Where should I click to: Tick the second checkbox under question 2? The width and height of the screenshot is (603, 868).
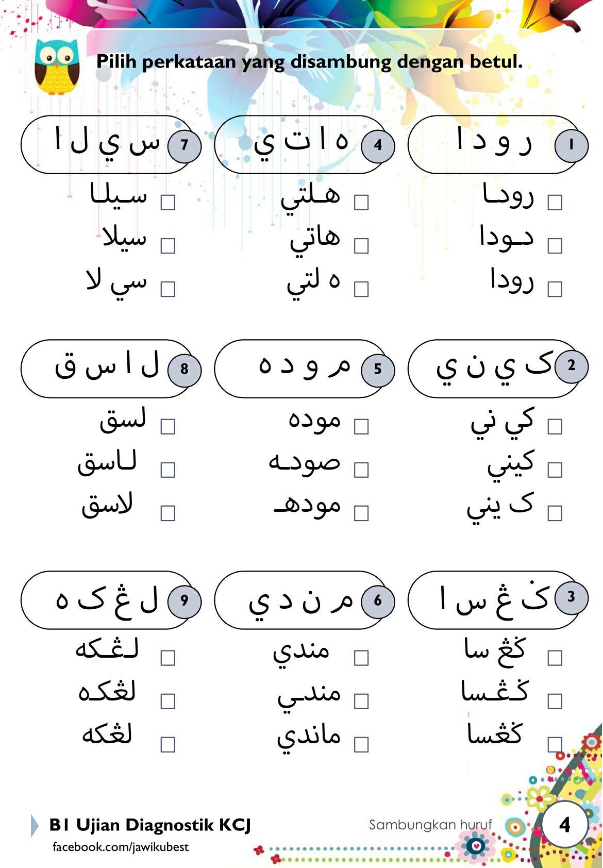(555, 470)
